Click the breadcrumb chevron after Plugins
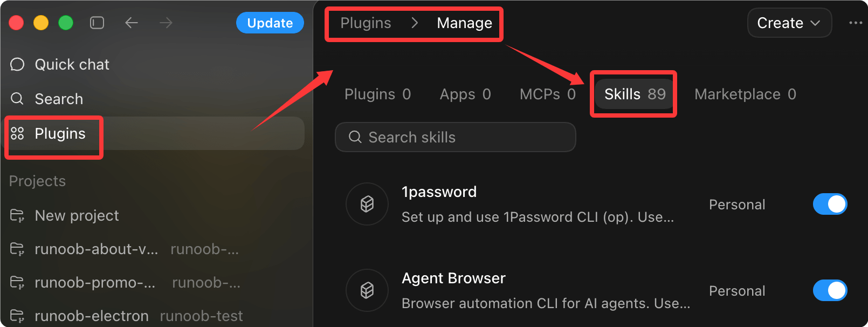Image resolution: width=868 pixels, height=327 pixels. [x=415, y=23]
